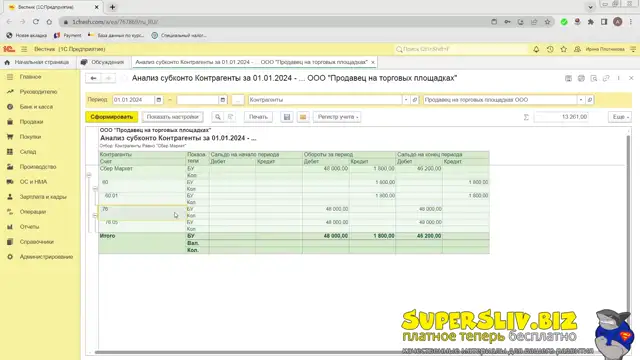Open the Склад section
Viewport: 640px width, 360px height.
pos(28,152)
